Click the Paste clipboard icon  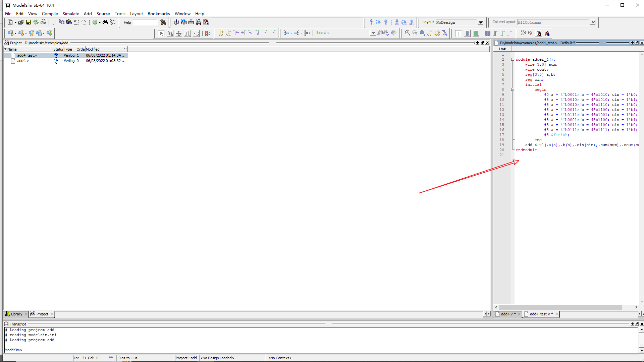(x=69, y=22)
